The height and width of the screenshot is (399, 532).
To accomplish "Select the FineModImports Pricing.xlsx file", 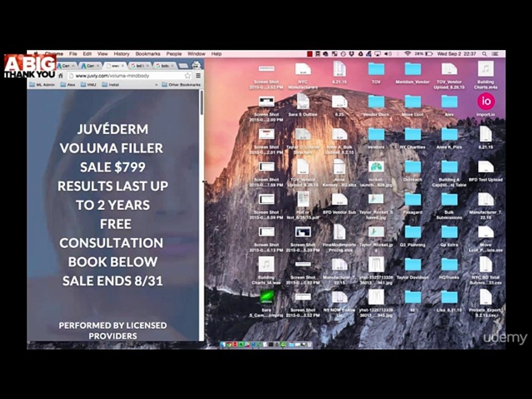I will pyautogui.click(x=339, y=232).
